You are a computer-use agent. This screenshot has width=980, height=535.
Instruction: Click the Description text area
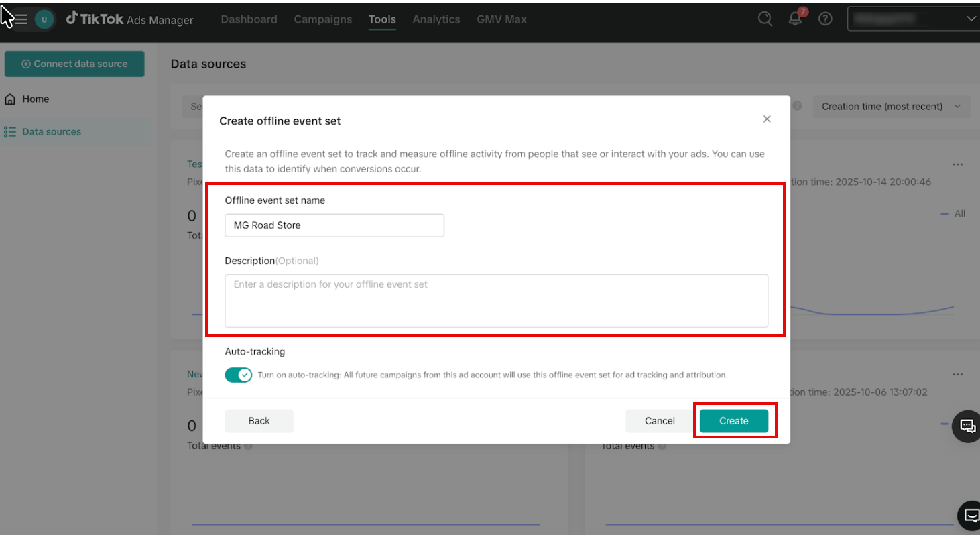[x=496, y=300]
